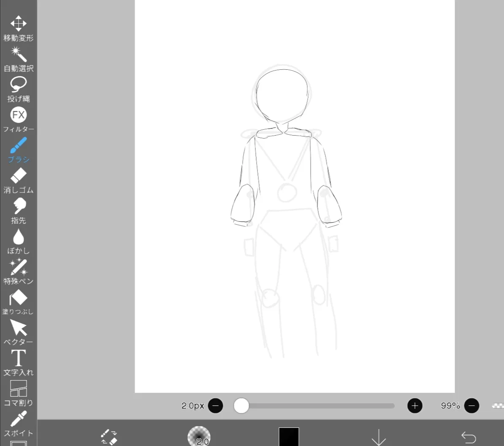The height and width of the screenshot is (446, 504).
Task: Open the FX フィルター filter tool
Action: 18,120
